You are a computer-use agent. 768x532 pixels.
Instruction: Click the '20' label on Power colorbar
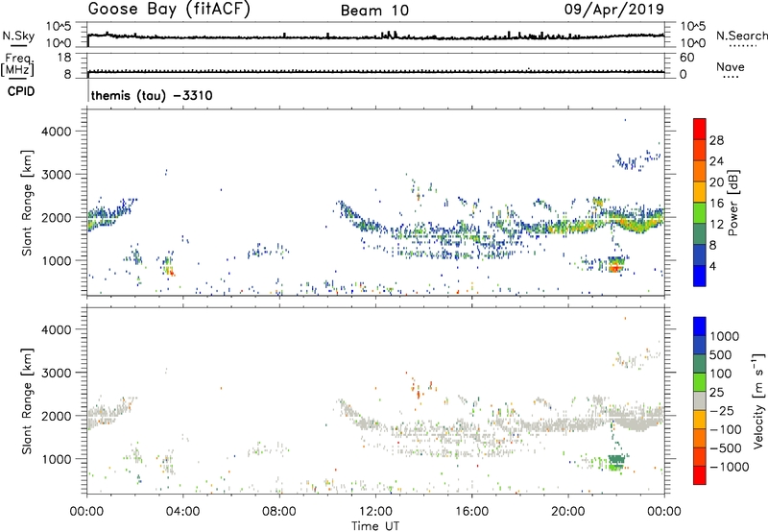[716, 182]
